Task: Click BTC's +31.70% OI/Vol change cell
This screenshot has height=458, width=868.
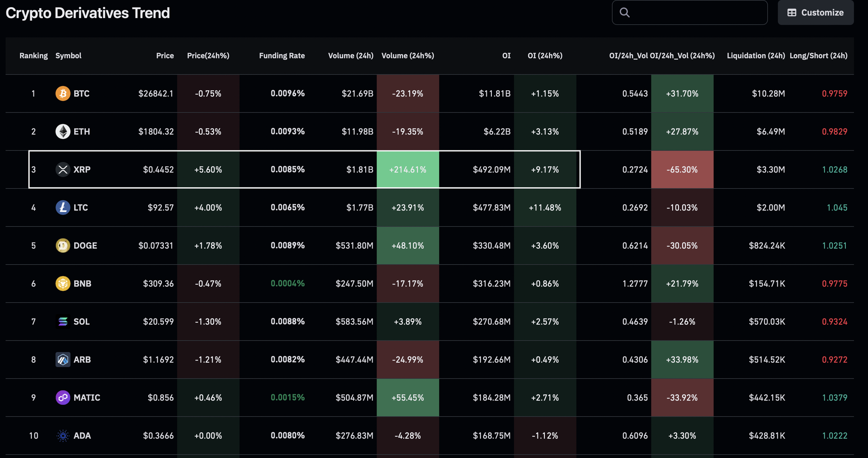Action: tap(682, 93)
